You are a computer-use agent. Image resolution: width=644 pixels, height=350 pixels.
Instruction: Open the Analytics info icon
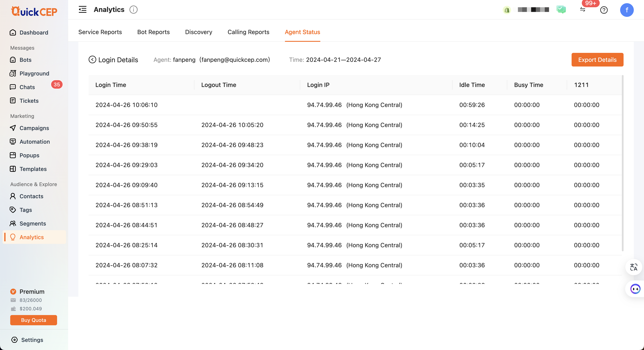pyautogui.click(x=134, y=10)
